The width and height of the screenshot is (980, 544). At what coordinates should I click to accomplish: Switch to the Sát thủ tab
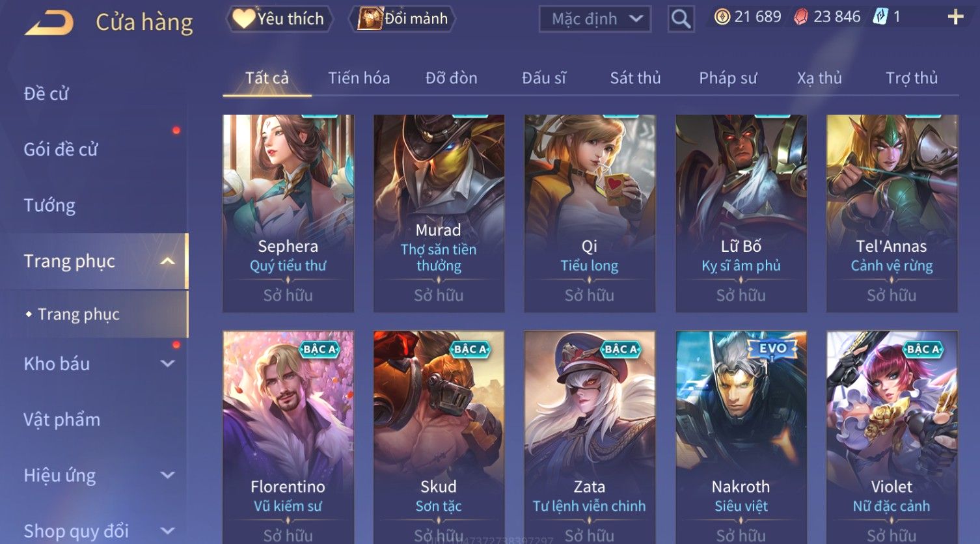pyautogui.click(x=635, y=78)
